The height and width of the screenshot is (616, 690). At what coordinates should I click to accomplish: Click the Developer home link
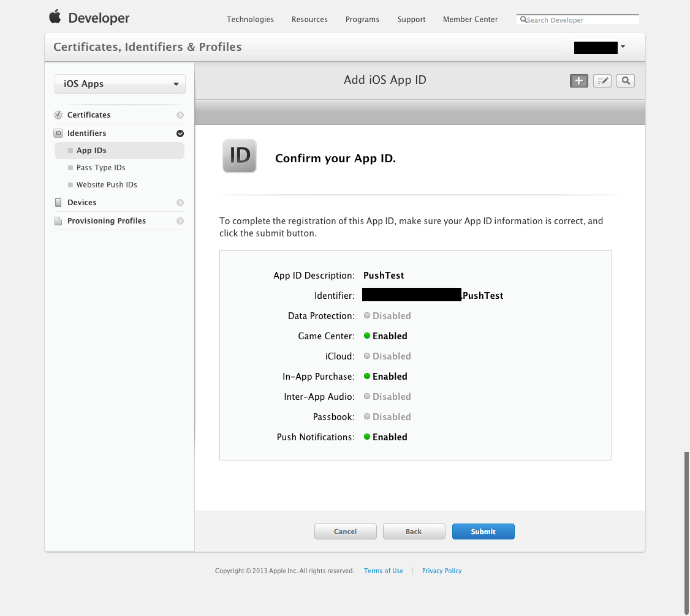point(99,18)
